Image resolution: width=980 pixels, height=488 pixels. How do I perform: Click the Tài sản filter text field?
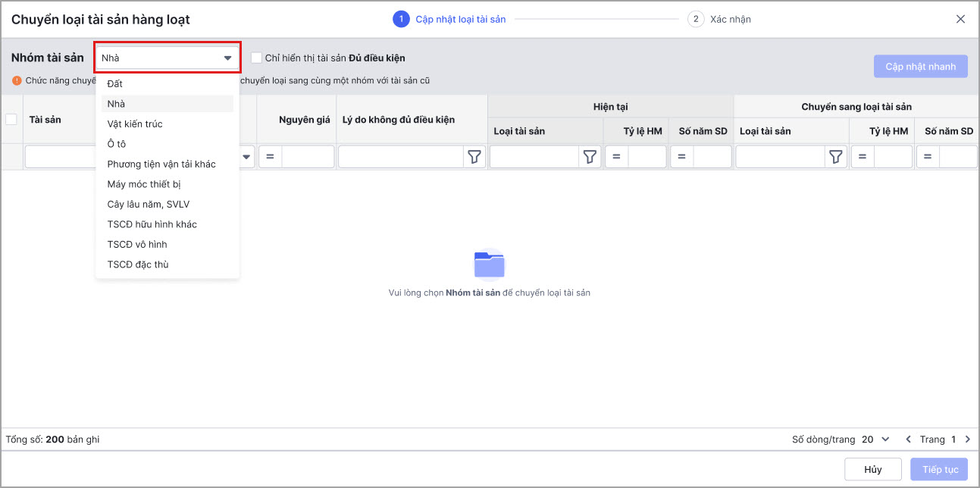(61, 157)
